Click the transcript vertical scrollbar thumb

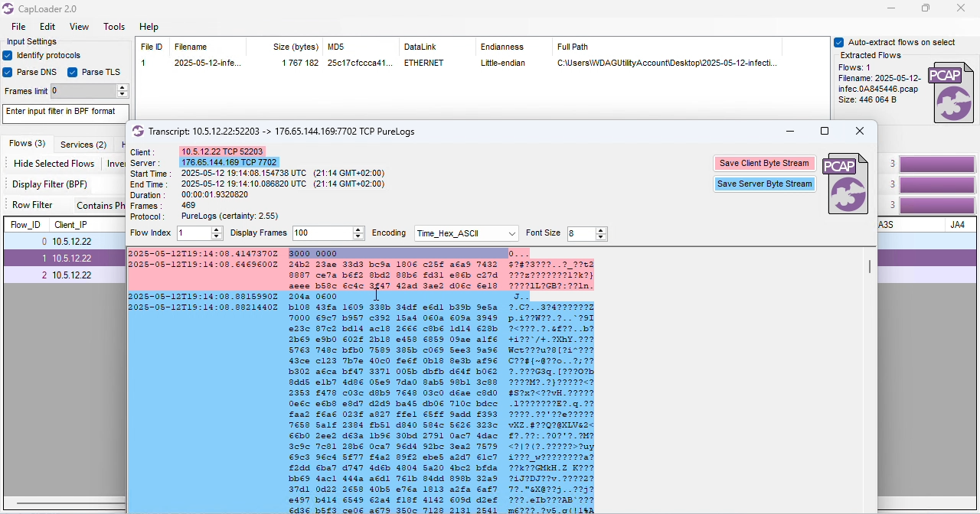tap(871, 267)
